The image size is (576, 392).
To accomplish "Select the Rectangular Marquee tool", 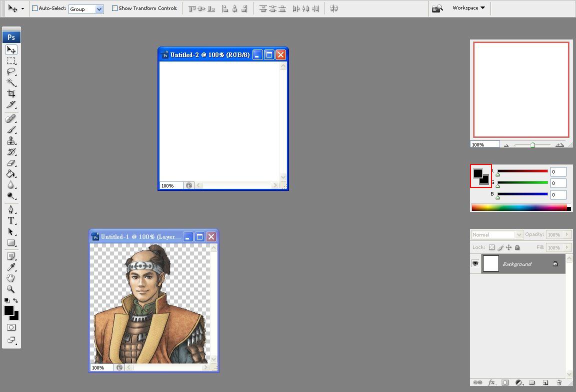I will tap(11, 60).
